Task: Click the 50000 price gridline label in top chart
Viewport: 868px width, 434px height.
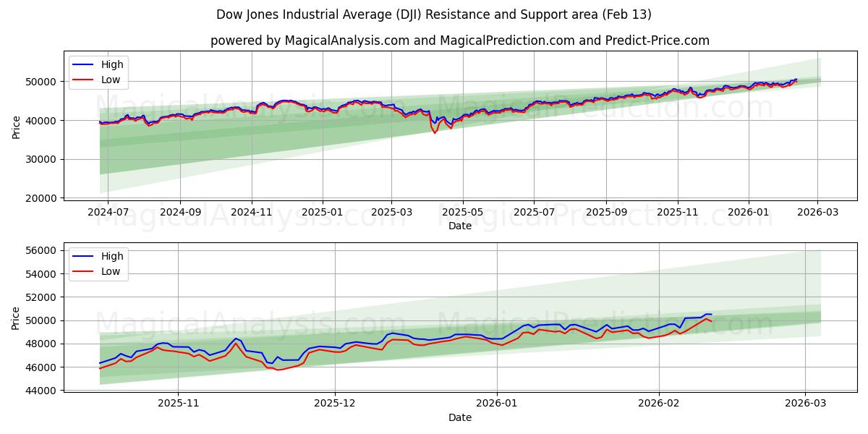Action: 40,82
